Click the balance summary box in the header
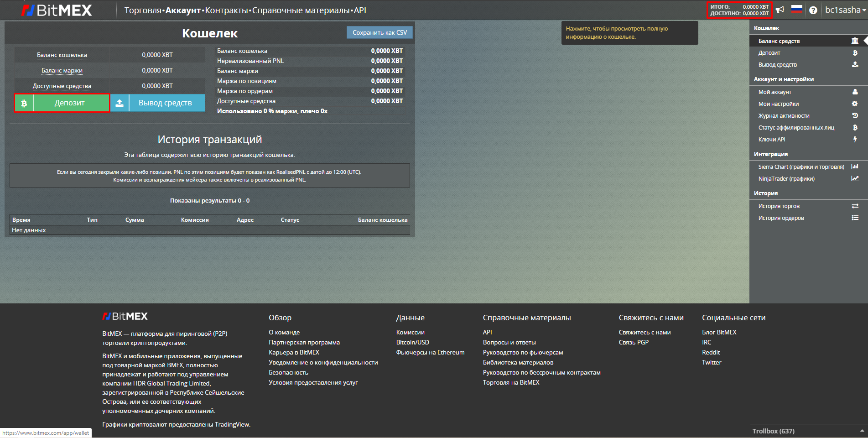 pos(739,10)
